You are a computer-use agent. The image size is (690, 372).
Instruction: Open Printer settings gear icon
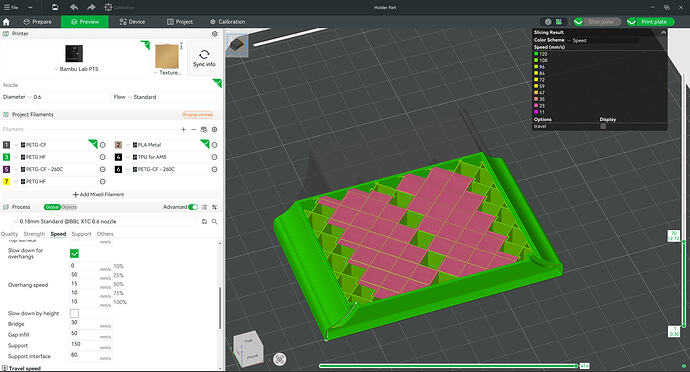tap(215, 33)
